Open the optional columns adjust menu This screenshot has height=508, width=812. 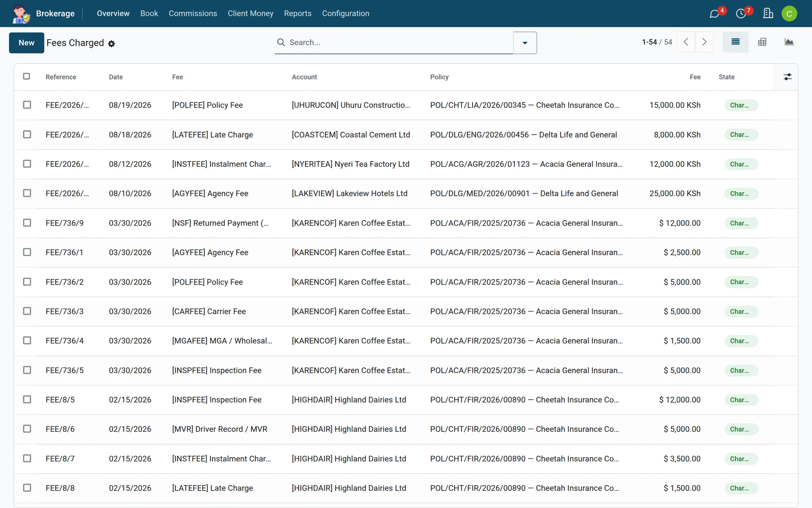pos(787,77)
